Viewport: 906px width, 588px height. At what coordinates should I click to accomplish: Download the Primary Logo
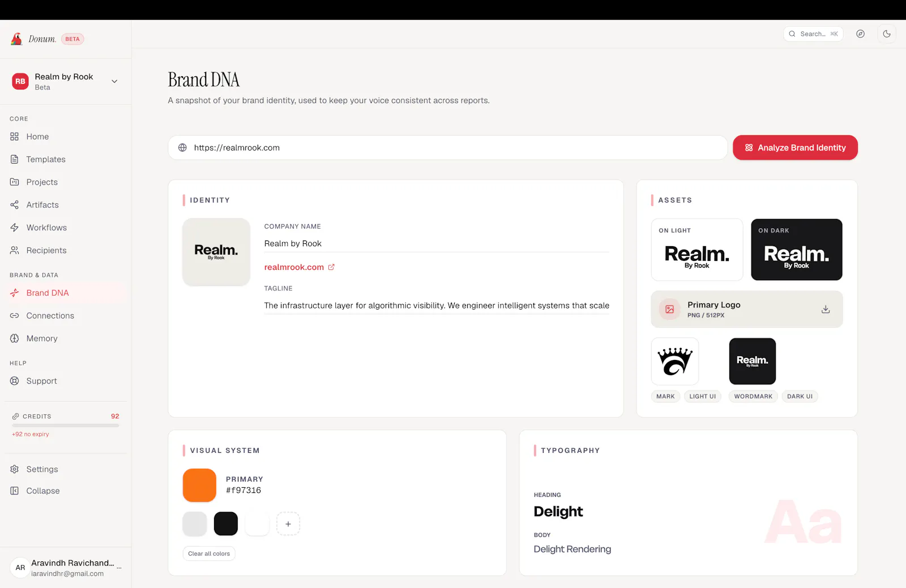pos(826,309)
